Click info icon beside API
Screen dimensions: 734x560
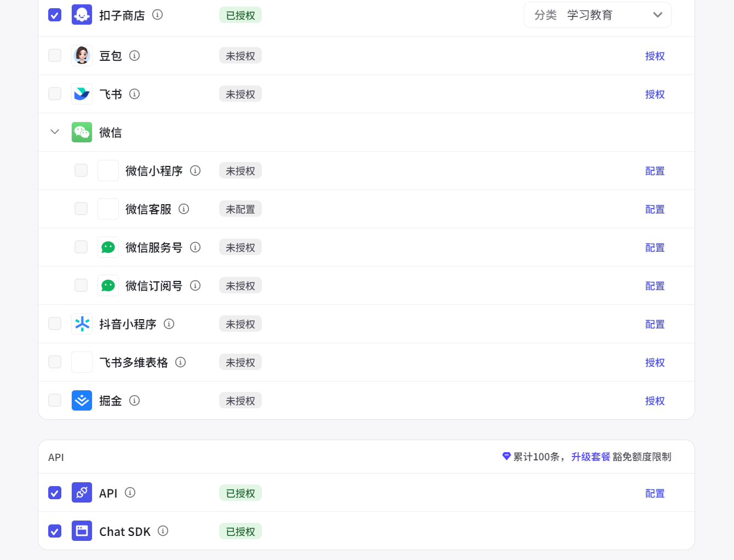[x=130, y=492]
